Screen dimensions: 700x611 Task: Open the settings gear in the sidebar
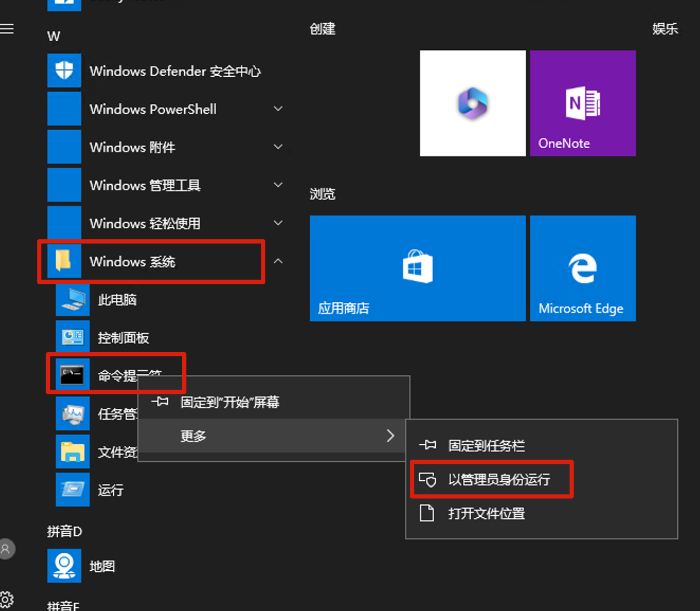pos(7,598)
